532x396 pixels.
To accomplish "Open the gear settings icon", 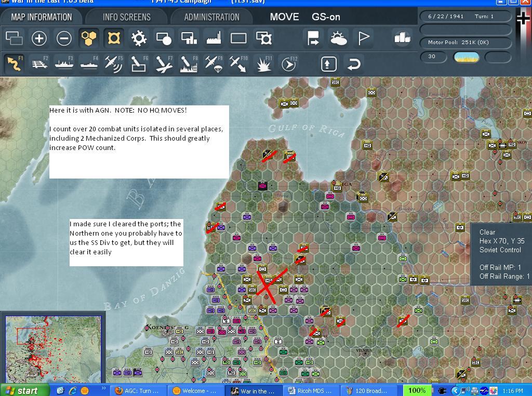I will (139, 38).
